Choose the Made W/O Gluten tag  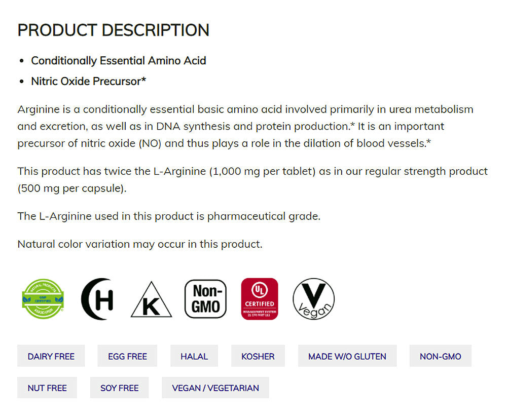pos(347,356)
